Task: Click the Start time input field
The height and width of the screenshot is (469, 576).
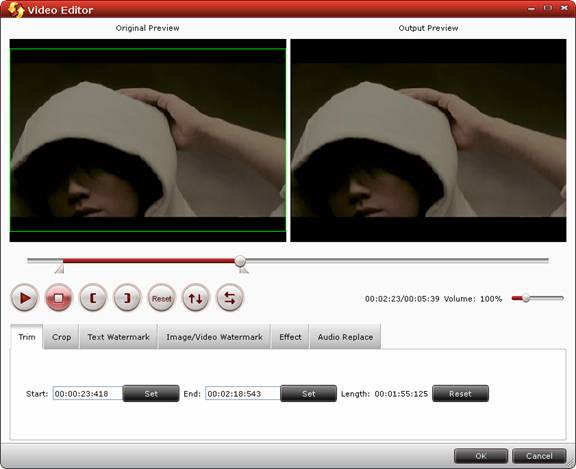Action: [x=87, y=393]
